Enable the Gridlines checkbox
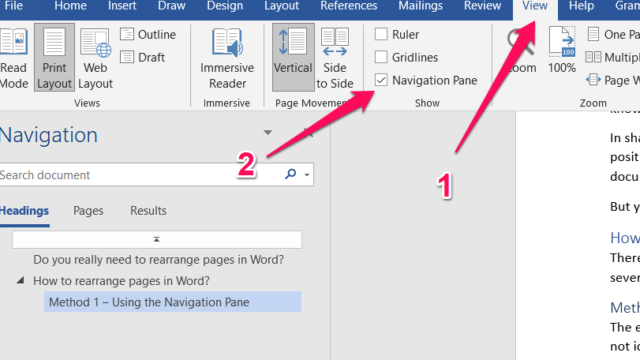Screen dimensions: 640x360 [381, 57]
